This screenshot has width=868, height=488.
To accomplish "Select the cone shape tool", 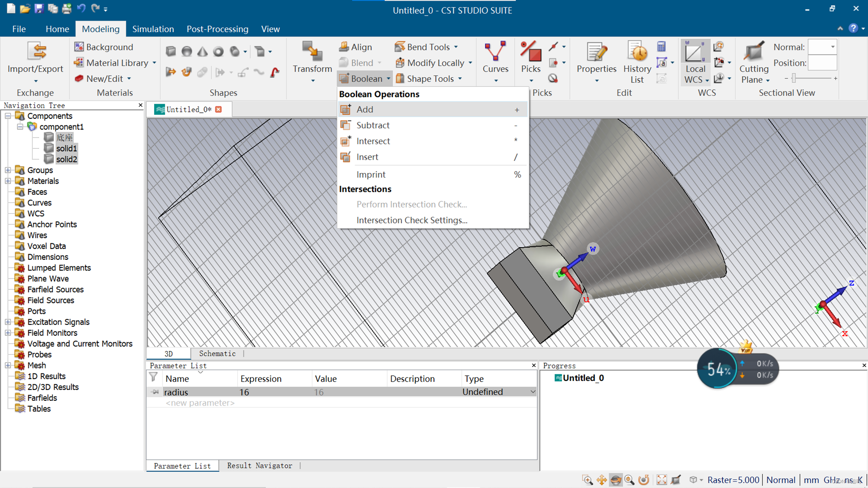I will (x=202, y=52).
